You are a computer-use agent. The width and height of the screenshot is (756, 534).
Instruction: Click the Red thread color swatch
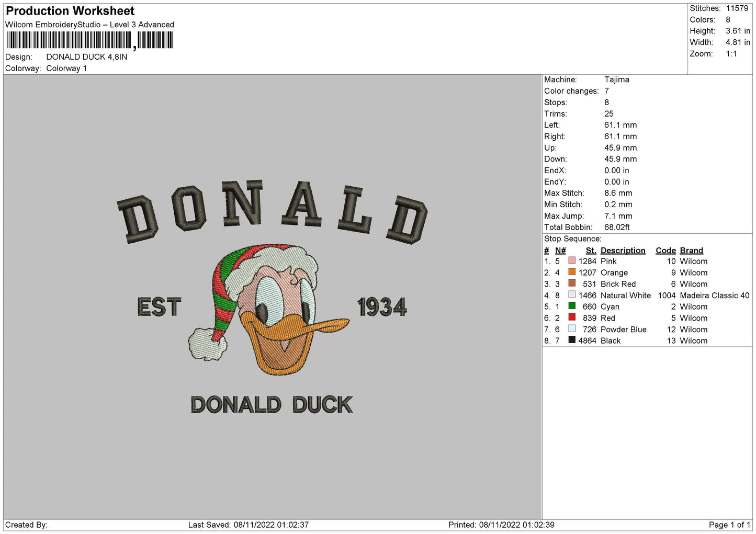(572, 317)
